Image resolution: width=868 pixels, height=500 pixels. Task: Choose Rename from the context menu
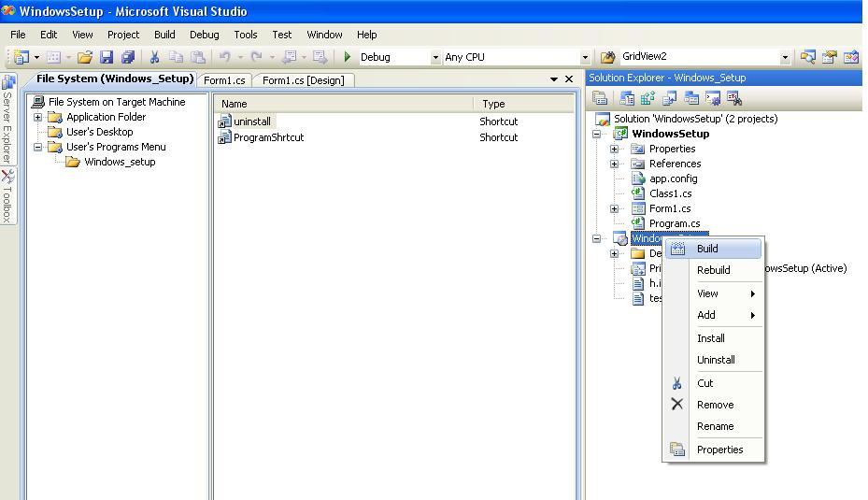(713, 426)
